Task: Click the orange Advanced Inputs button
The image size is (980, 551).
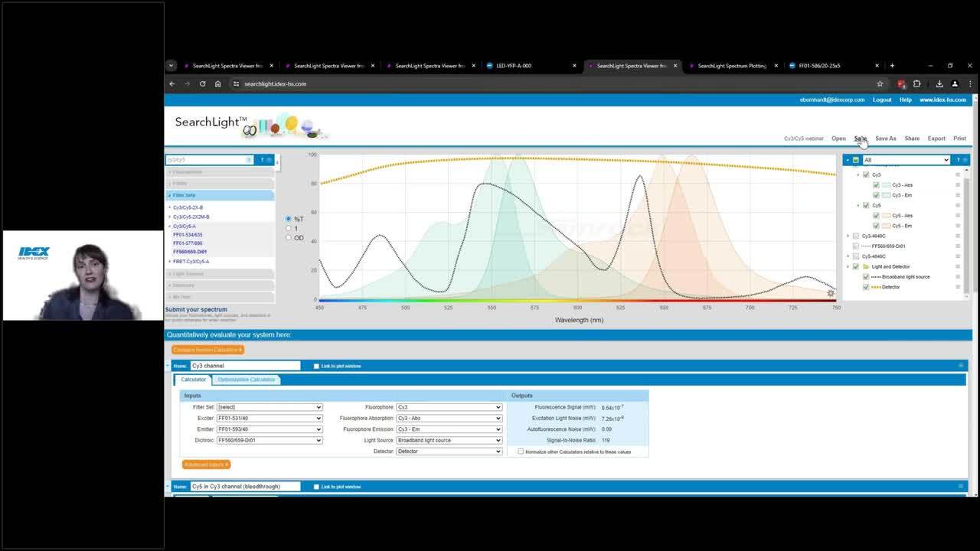Action: point(206,464)
